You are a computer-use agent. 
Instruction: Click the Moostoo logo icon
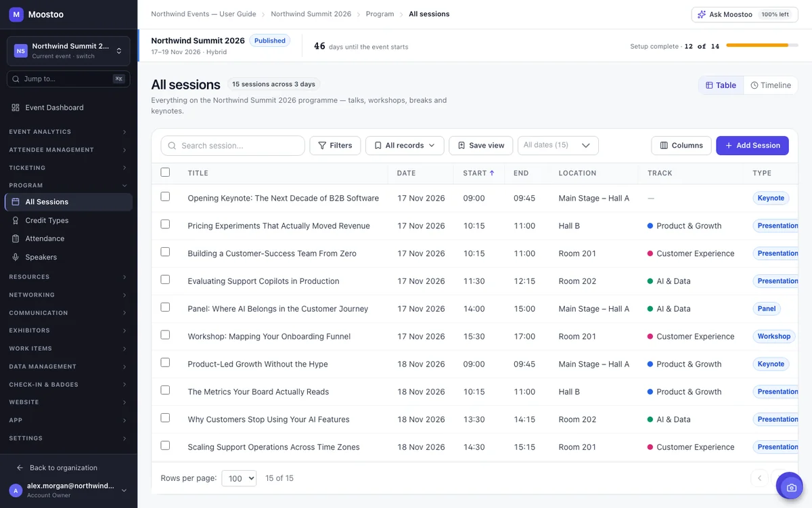(16, 14)
